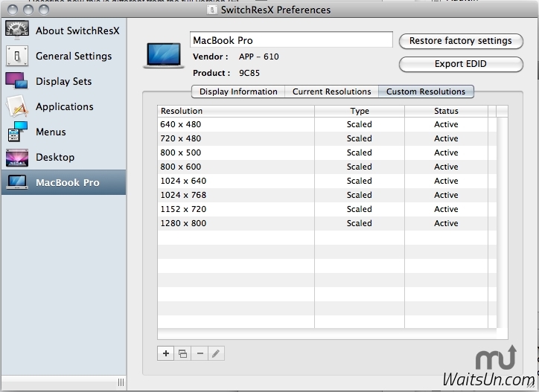Click the Applications sidebar icon
The image size is (539, 392).
17,106
